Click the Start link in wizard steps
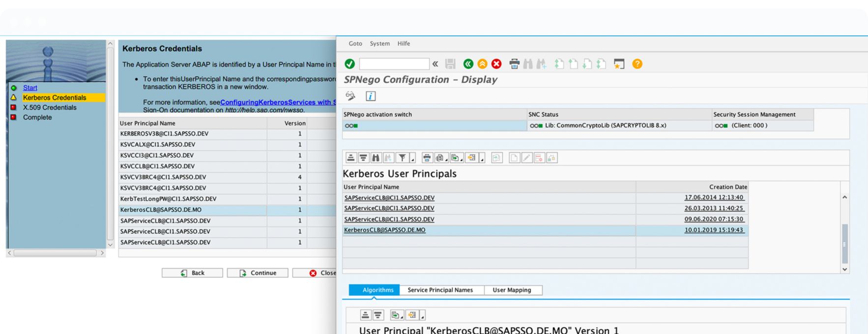The width and height of the screenshot is (868, 334). [30, 88]
